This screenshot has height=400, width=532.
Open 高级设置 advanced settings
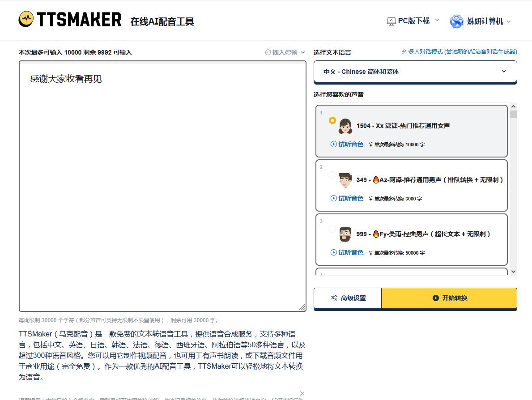pos(348,298)
